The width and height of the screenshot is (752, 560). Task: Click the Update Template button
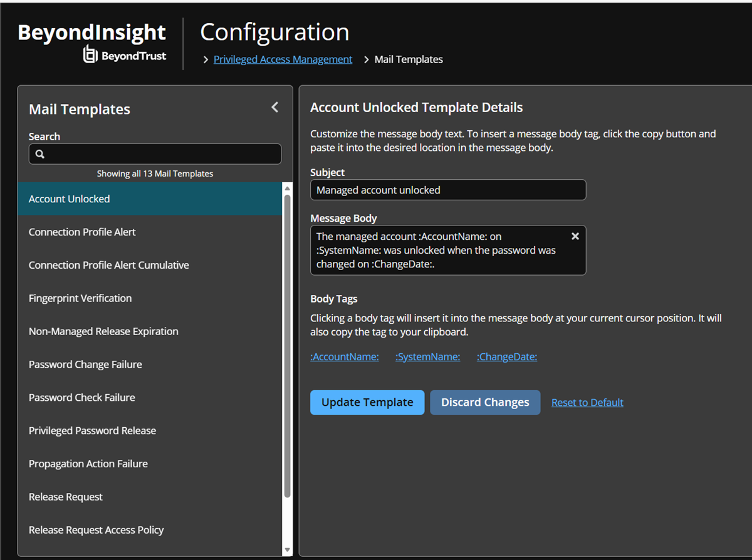coord(367,402)
